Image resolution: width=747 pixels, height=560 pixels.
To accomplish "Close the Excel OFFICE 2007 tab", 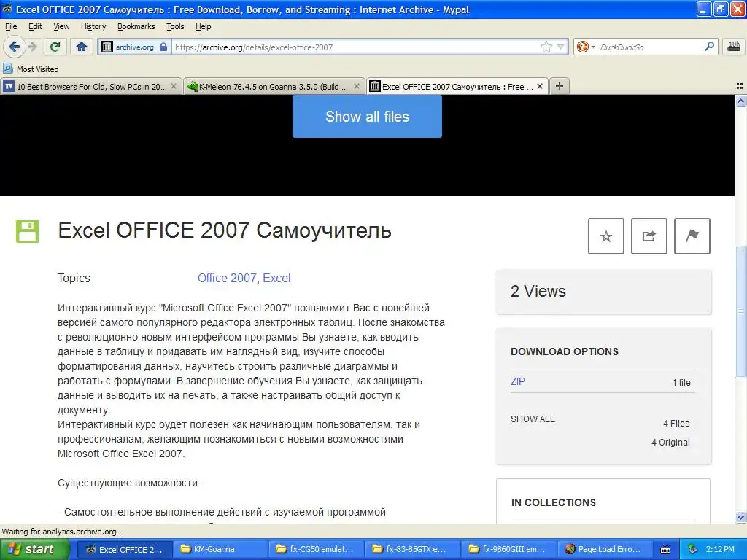I will pos(540,86).
